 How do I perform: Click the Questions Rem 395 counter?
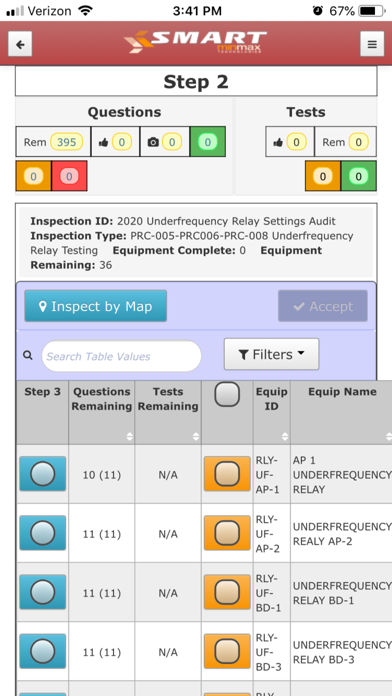coord(53,142)
